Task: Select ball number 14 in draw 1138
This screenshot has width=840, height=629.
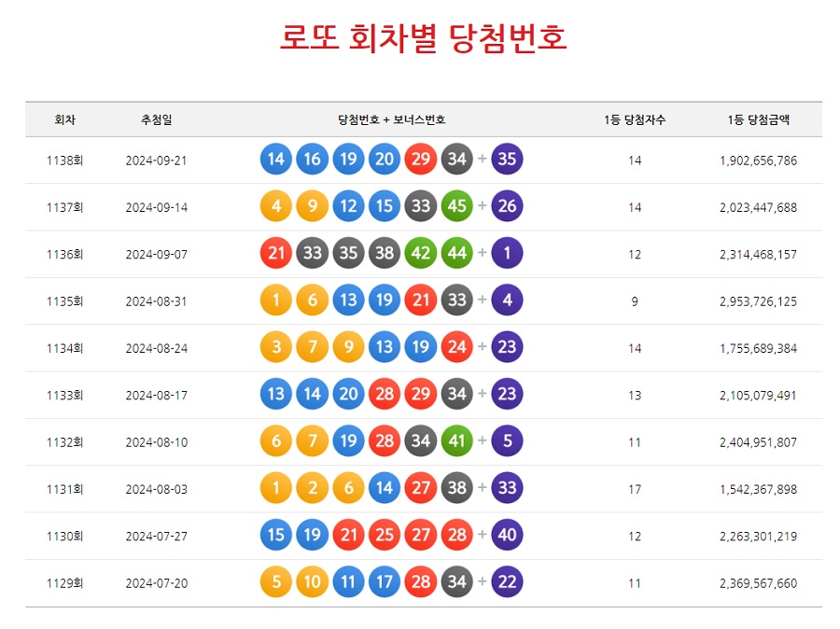Action: (274, 159)
